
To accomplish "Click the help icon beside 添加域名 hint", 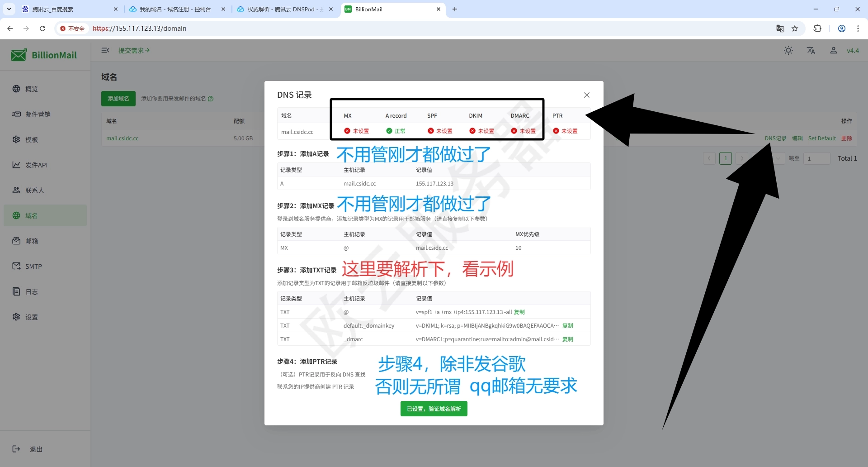I will click(x=211, y=99).
